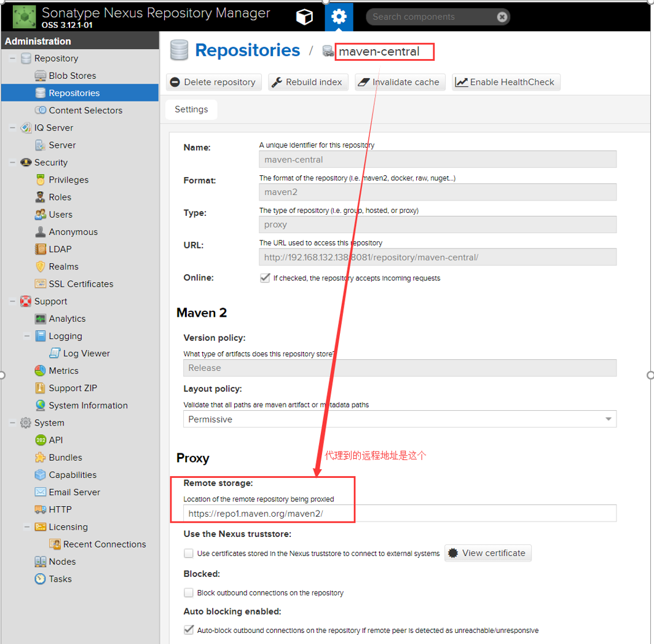Collapse the Licensing tree node

click(x=26, y=527)
